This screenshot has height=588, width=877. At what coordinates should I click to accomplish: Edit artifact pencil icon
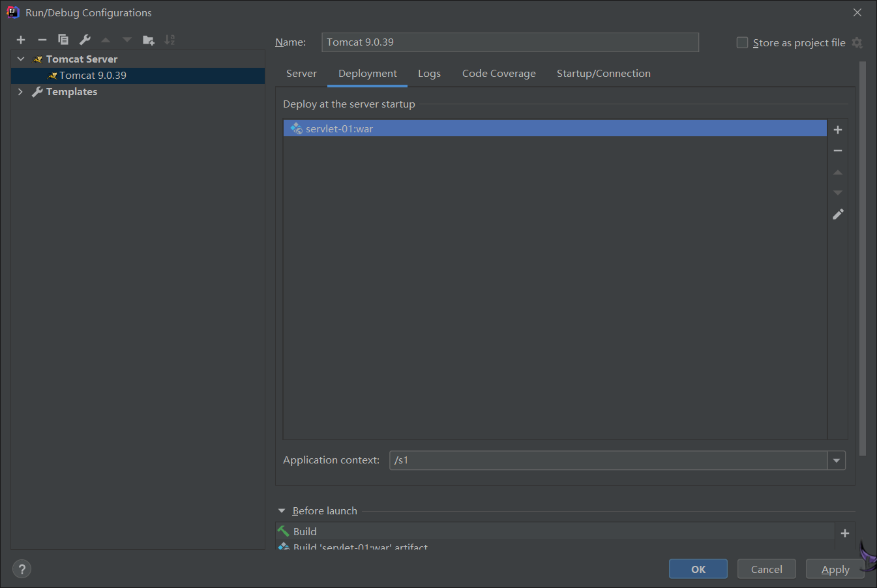point(838,214)
